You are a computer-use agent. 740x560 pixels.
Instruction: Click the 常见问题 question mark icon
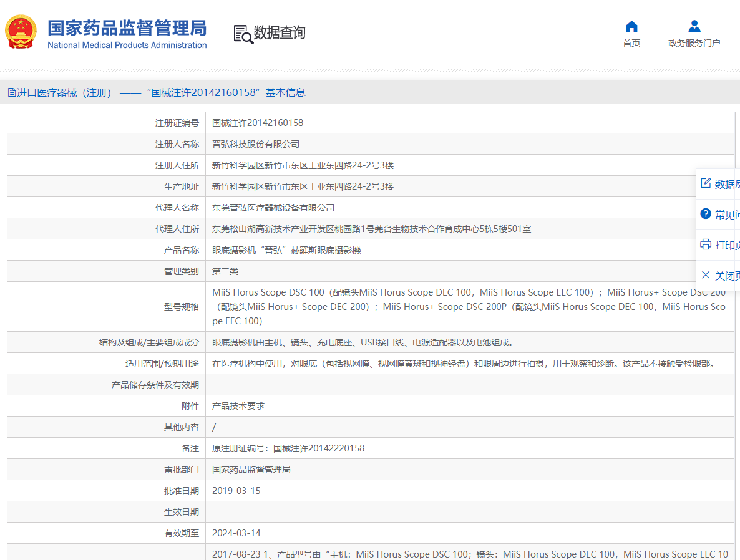click(706, 214)
